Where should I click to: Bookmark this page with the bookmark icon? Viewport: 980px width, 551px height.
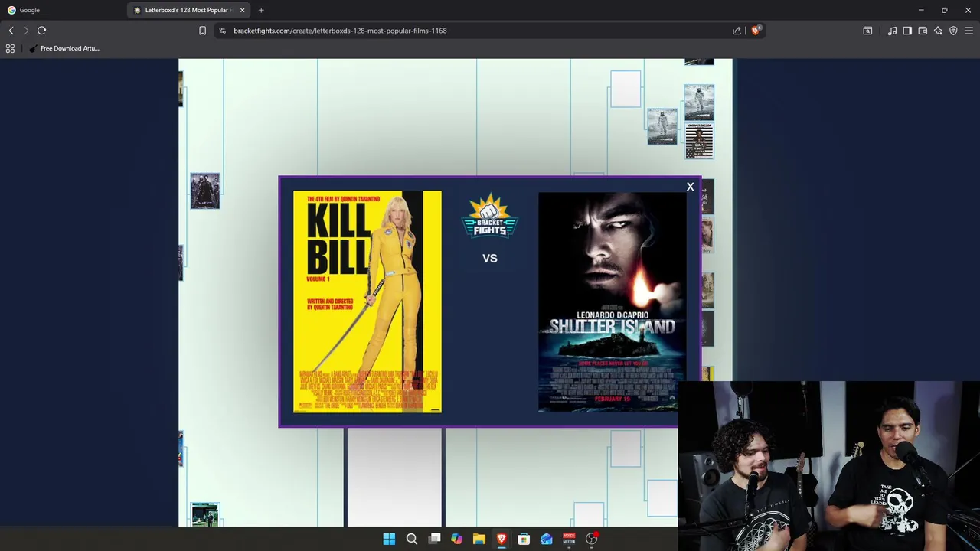coord(202,31)
